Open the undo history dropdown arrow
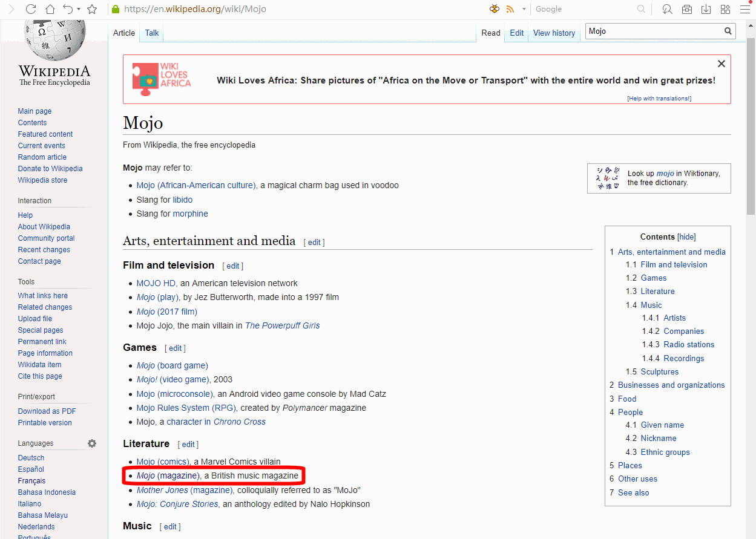 79,10
